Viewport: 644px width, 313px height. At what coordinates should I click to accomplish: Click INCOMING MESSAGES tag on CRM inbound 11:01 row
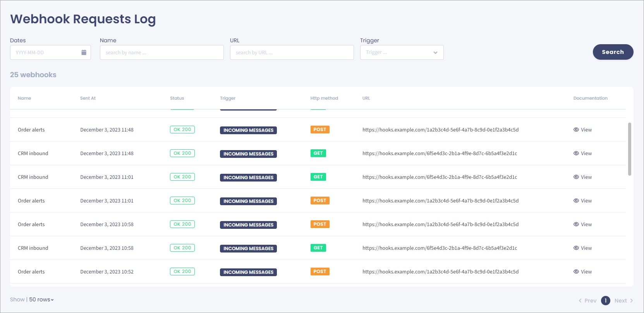point(248,178)
